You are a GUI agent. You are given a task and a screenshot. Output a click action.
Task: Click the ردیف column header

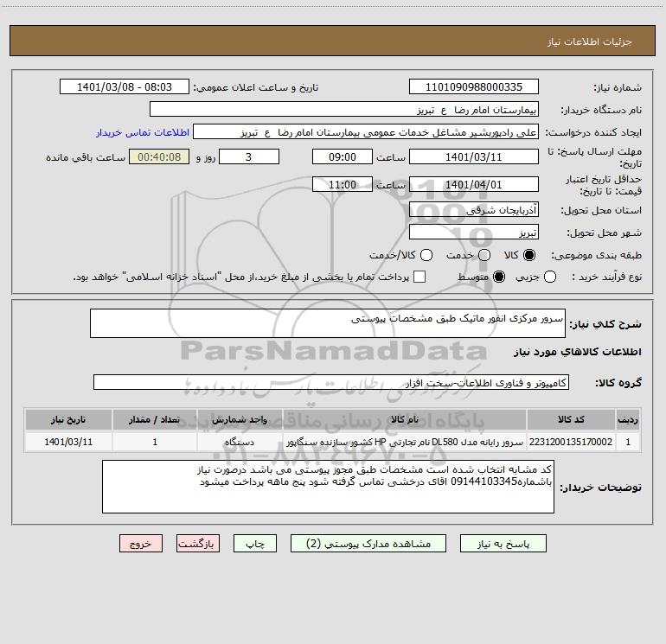tap(628, 419)
